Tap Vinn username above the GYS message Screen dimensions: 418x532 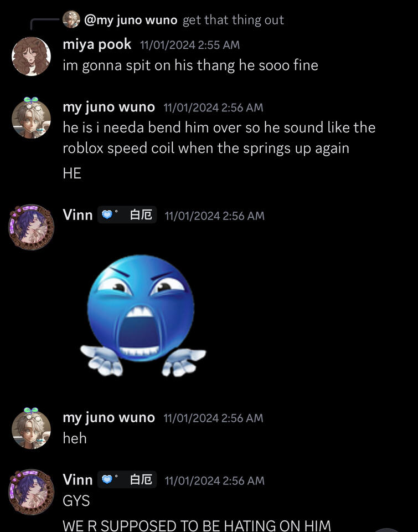coord(78,479)
